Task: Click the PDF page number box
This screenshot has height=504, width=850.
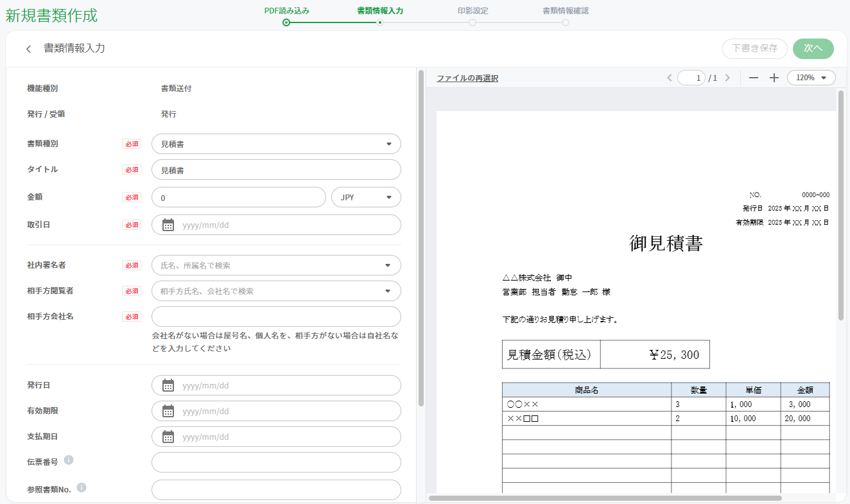Action: (x=691, y=78)
